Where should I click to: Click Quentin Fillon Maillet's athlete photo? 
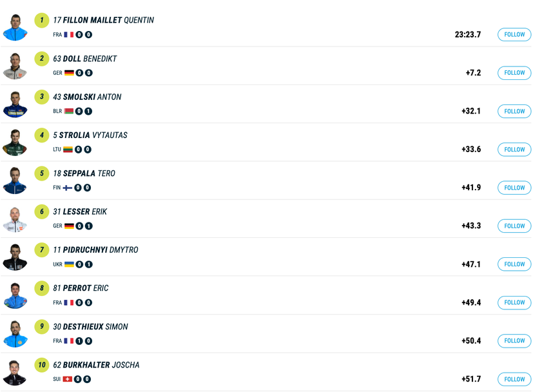pos(15,28)
